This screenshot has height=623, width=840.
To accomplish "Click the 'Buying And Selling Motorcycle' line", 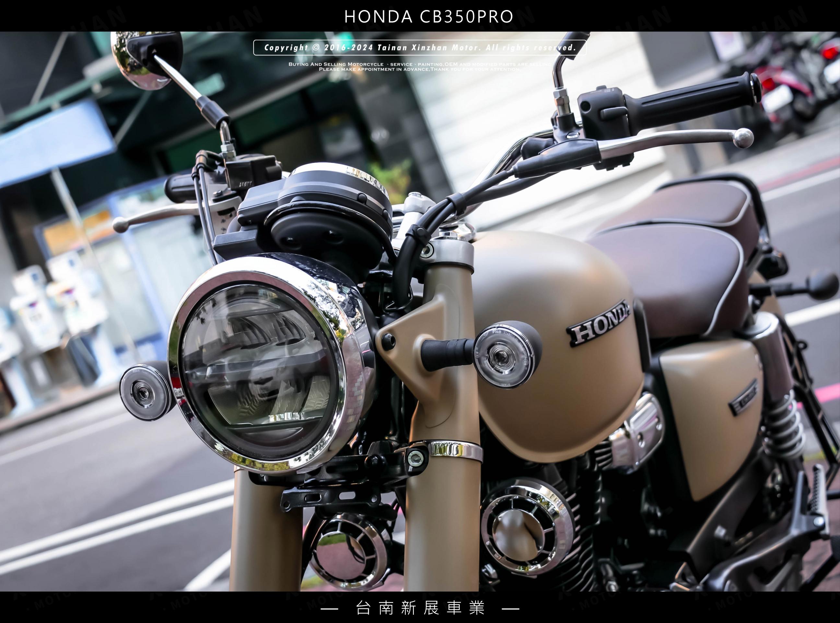I will click(x=420, y=65).
